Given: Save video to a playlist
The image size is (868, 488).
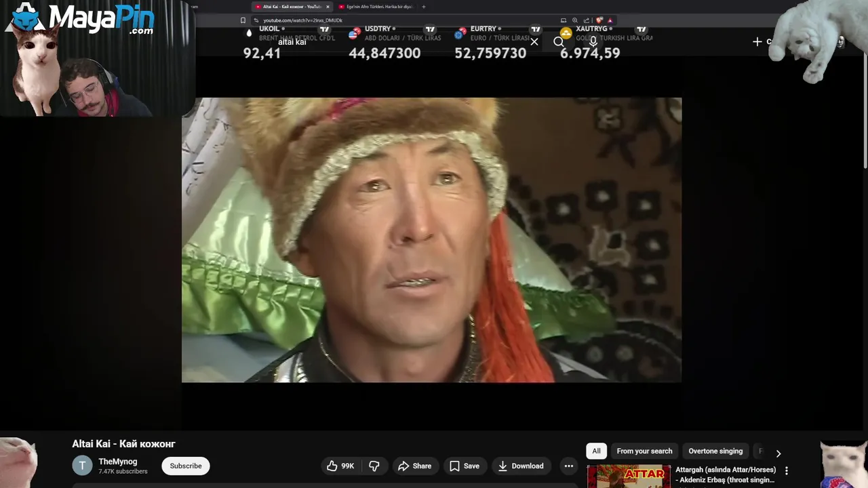Looking at the screenshot, I should [x=465, y=466].
